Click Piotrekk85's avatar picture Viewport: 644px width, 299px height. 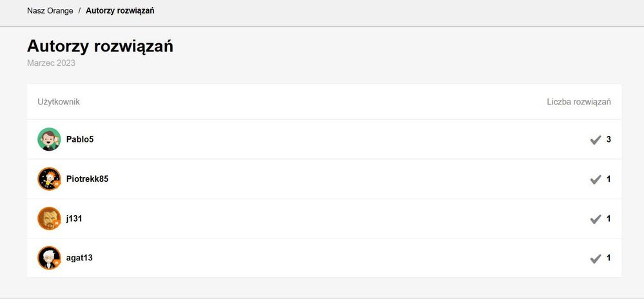point(49,179)
